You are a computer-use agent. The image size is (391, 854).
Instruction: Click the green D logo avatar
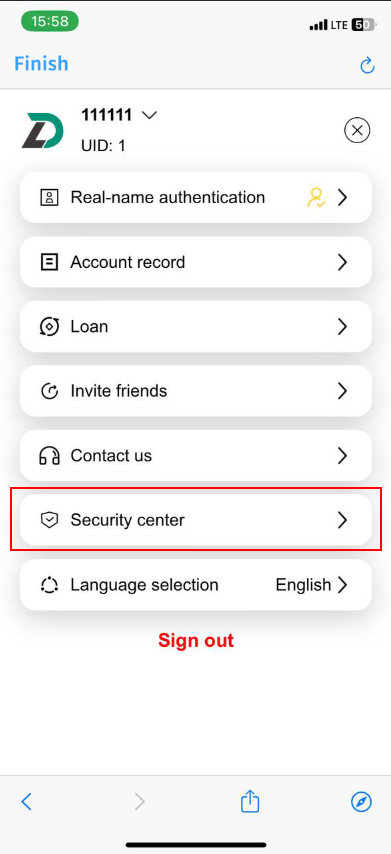(43, 131)
